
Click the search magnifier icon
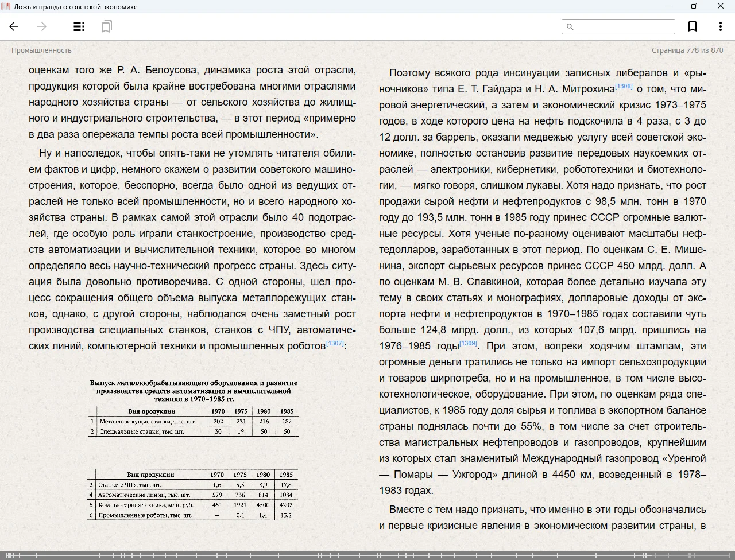(x=570, y=26)
